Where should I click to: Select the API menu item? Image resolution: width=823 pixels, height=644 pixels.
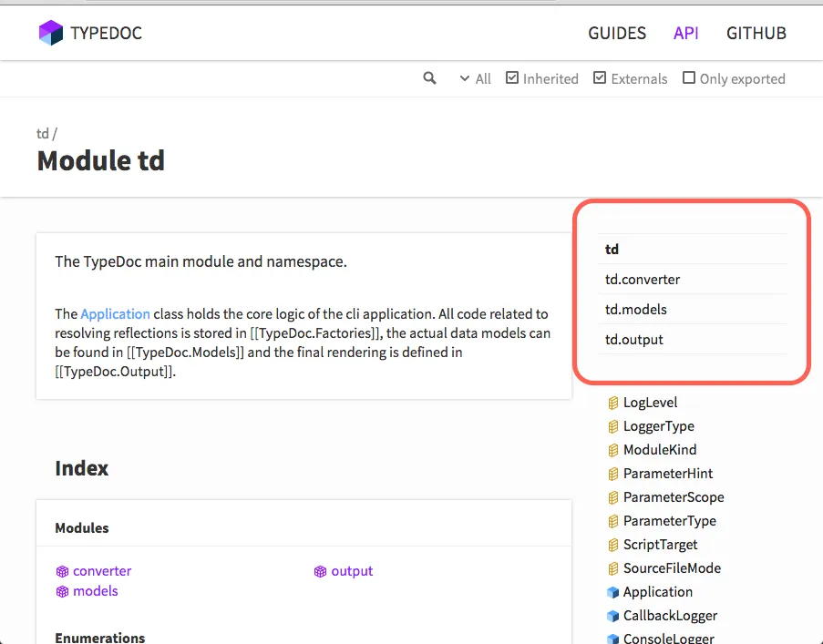pos(686,33)
